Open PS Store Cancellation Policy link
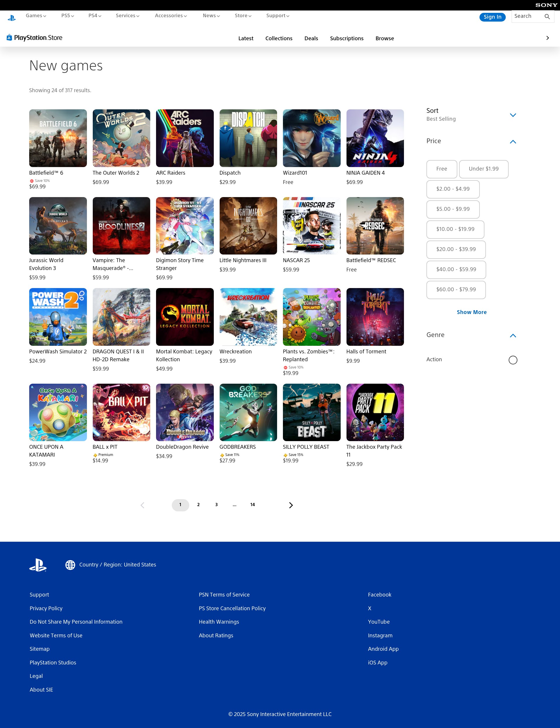This screenshot has width=560, height=728. tap(232, 608)
